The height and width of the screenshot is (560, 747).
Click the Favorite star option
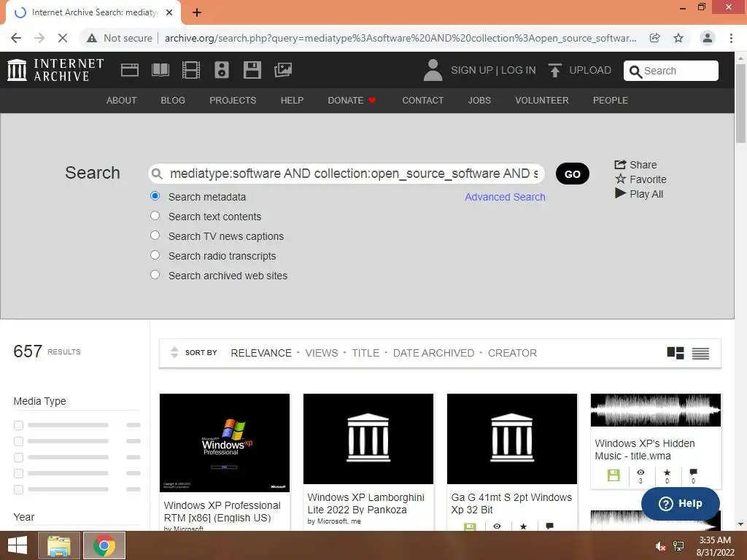click(x=640, y=179)
